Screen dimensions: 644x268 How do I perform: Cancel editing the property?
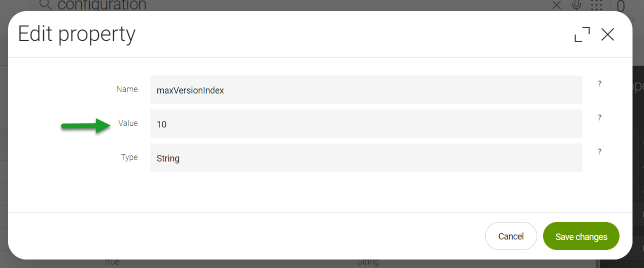click(511, 236)
